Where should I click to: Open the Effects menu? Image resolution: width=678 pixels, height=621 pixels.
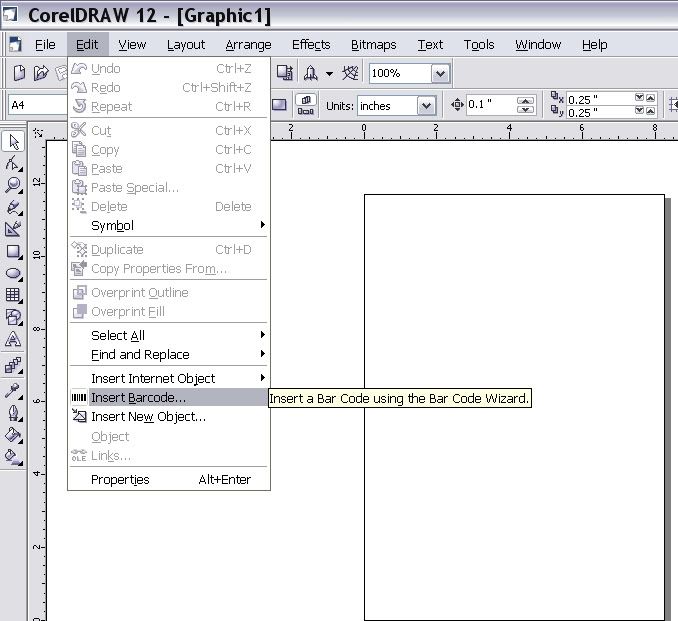[x=311, y=45]
